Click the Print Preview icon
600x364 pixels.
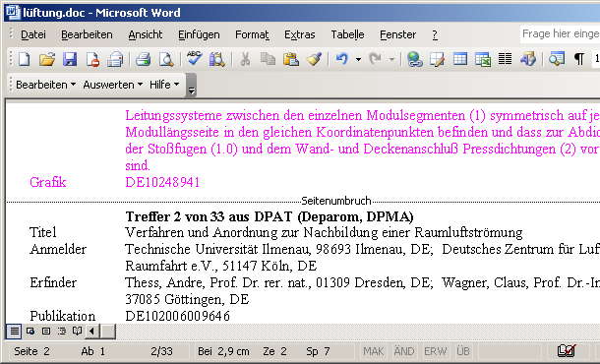coord(166,59)
